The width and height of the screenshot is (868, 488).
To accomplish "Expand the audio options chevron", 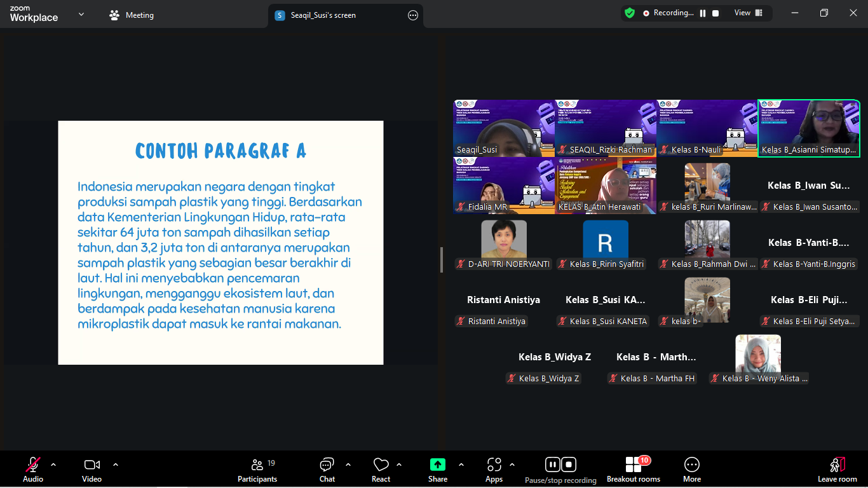I will 53,464.
